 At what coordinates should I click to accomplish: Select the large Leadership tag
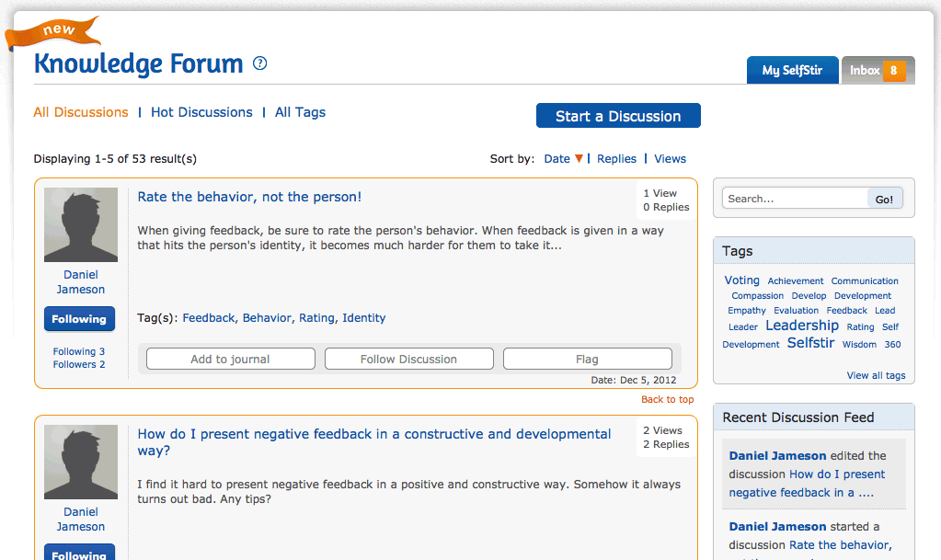point(802,325)
